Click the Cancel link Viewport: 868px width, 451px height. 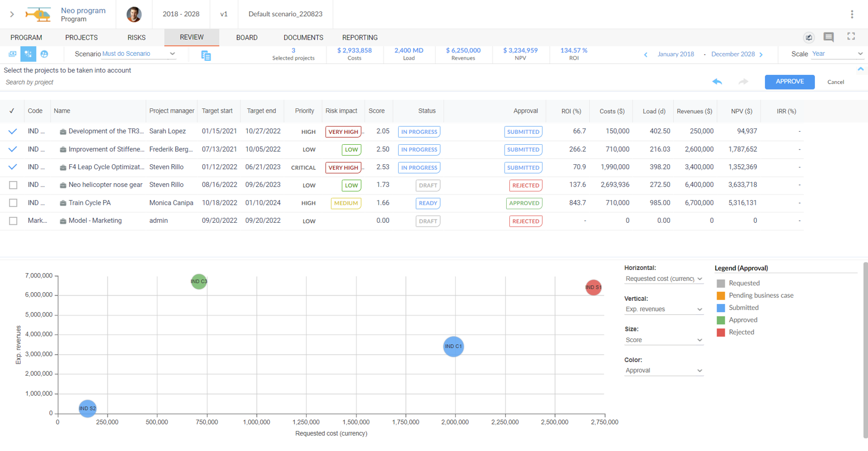click(835, 82)
